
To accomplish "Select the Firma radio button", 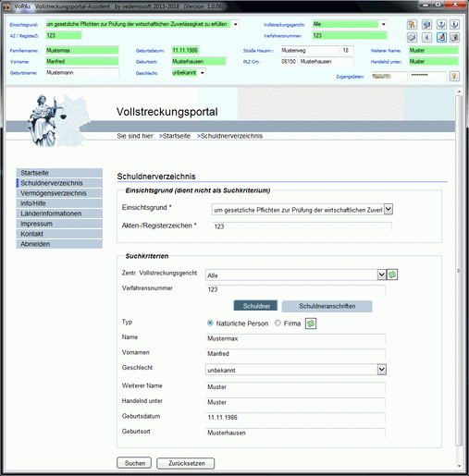I will tap(278, 323).
